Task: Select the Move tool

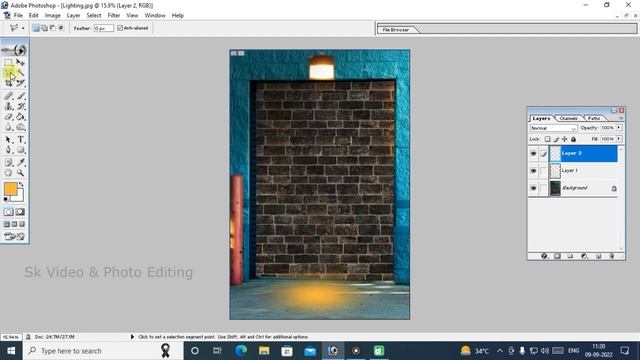Action: click(20, 62)
